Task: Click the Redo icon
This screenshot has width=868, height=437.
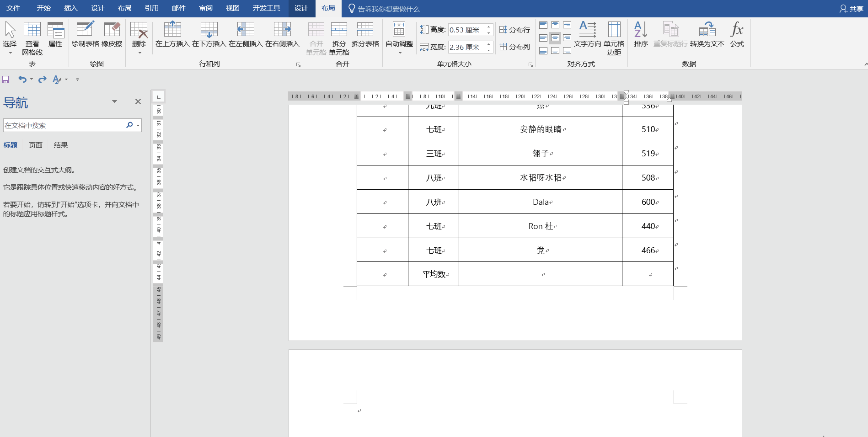Action: [42, 80]
